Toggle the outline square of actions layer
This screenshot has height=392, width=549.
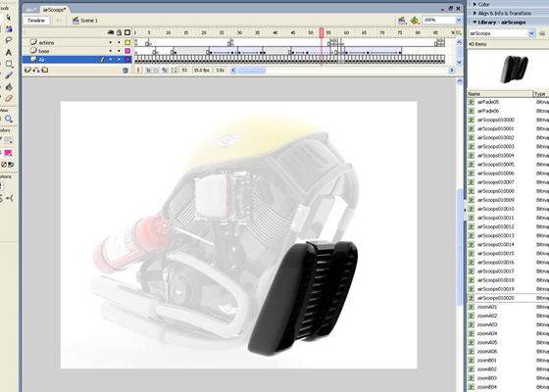tap(127, 42)
